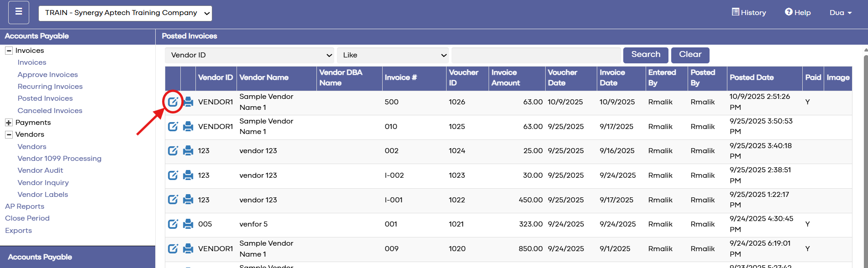Print the invoice with voucher ID 1026

pyautogui.click(x=188, y=102)
